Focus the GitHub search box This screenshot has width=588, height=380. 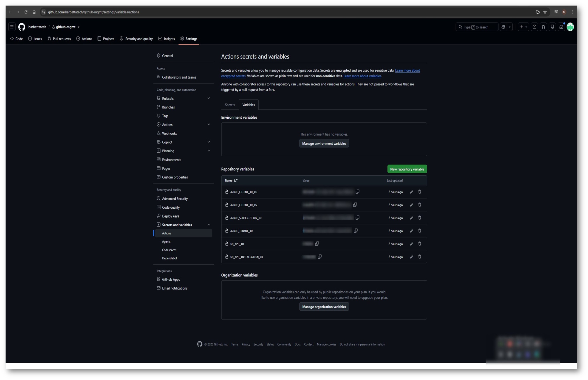(x=477, y=27)
